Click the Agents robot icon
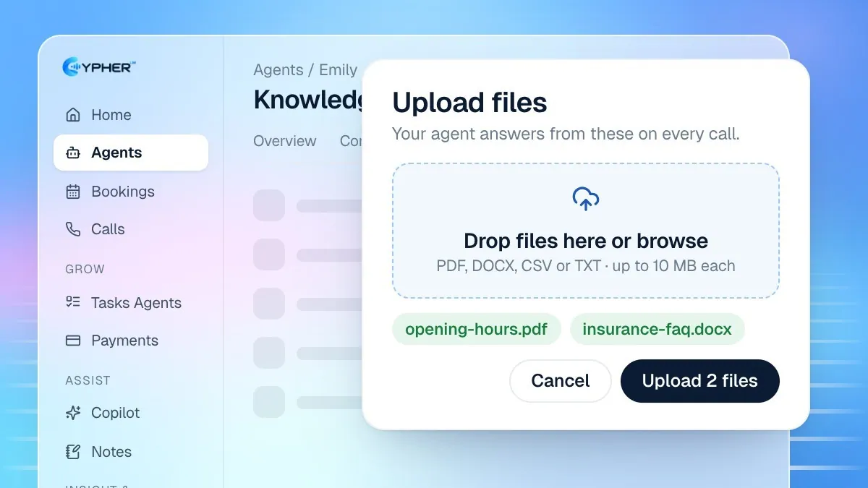Image resolution: width=868 pixels, height=488 pixels. (73, 153)
